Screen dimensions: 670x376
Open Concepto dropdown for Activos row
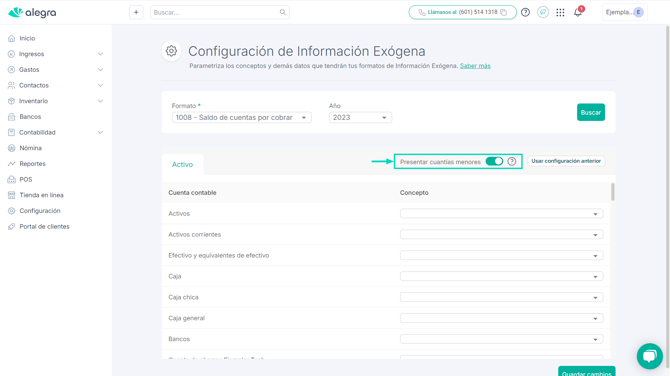502,214
